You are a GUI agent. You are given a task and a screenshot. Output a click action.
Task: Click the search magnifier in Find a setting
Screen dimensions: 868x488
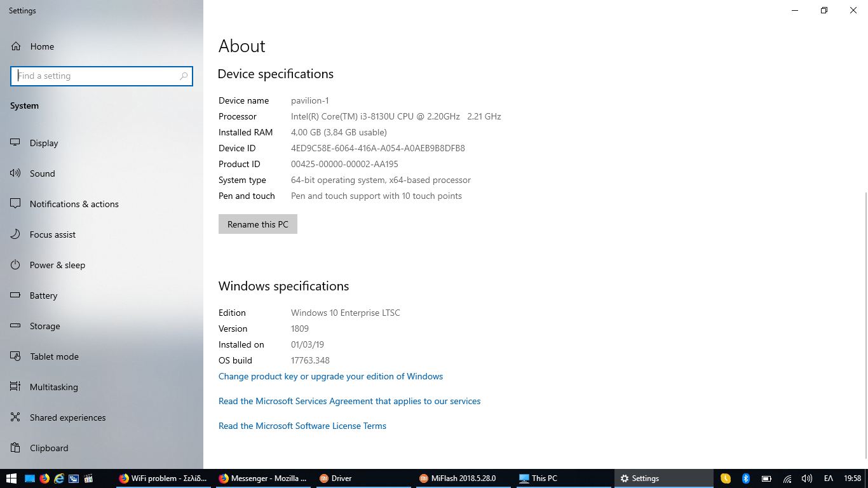(x=184, y=76)
